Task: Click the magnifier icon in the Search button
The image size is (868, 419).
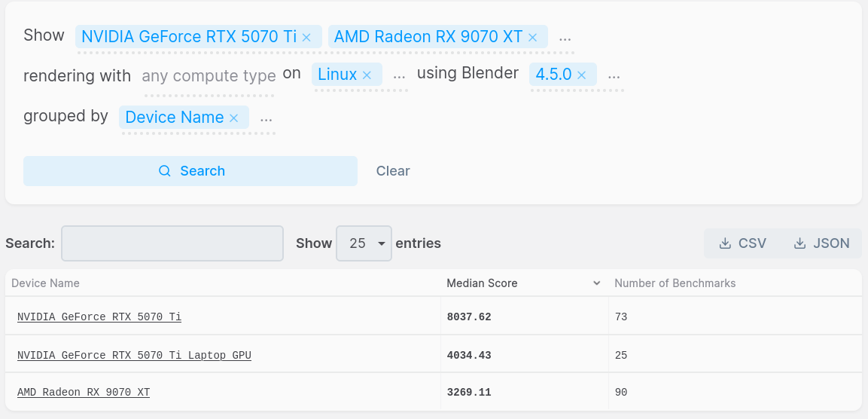Action: (164, 171)
